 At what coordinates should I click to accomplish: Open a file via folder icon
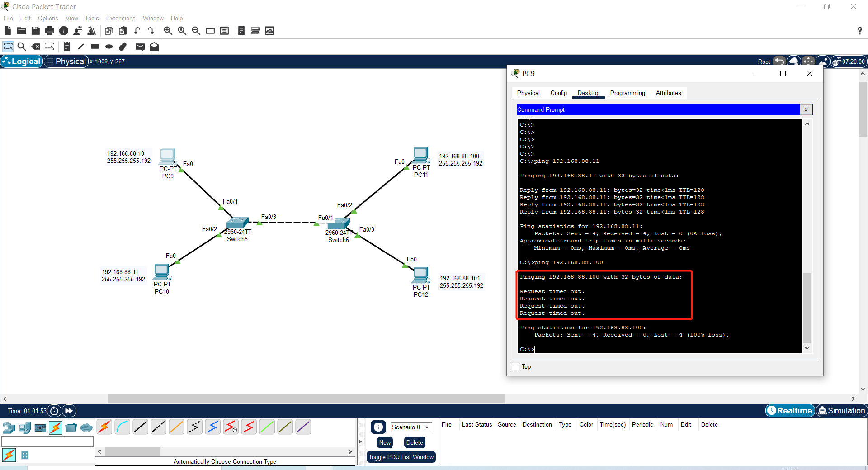pyautogui.click(x=21, y=31)
